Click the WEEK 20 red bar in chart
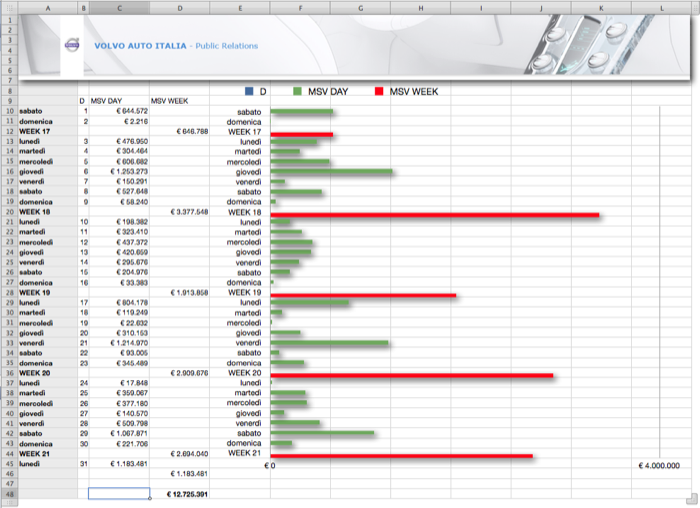Image resolution: width=700 pixels, height=508 pixels. (x=411, y=375)
